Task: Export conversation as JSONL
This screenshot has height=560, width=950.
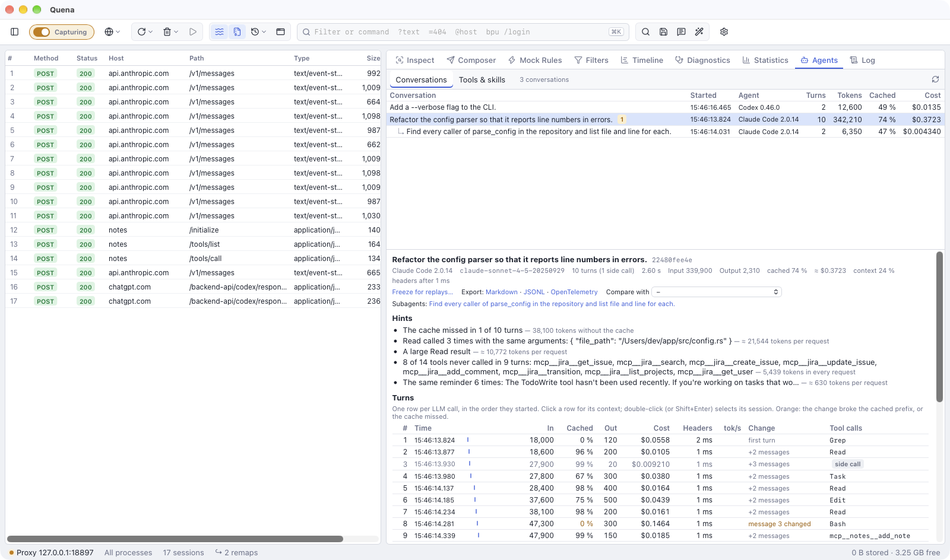Action: pos(534,292)
